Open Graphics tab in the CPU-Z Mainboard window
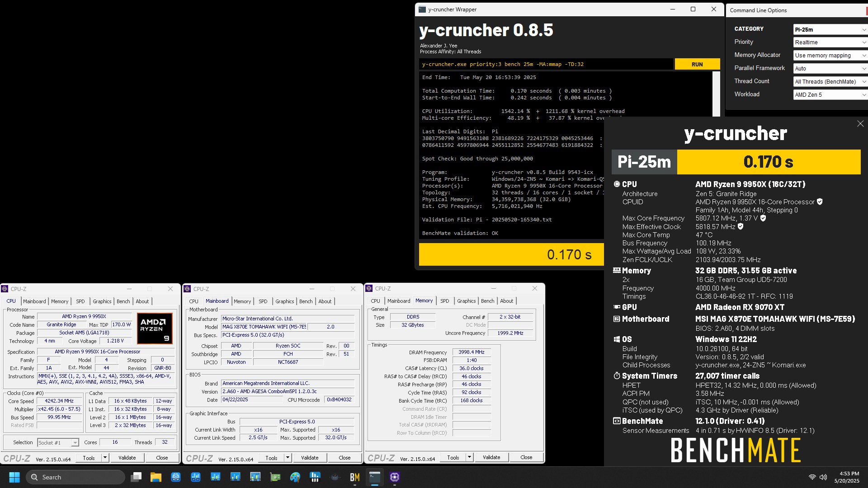This screenshot has width=868, height=488. click(x=285, y=301)
